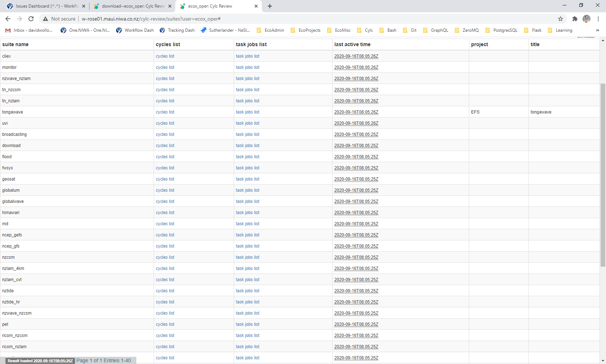Viewport: 606px width, 364px height.
Task: Reload the Cylc Review page
Action: (x=31, y=19)
